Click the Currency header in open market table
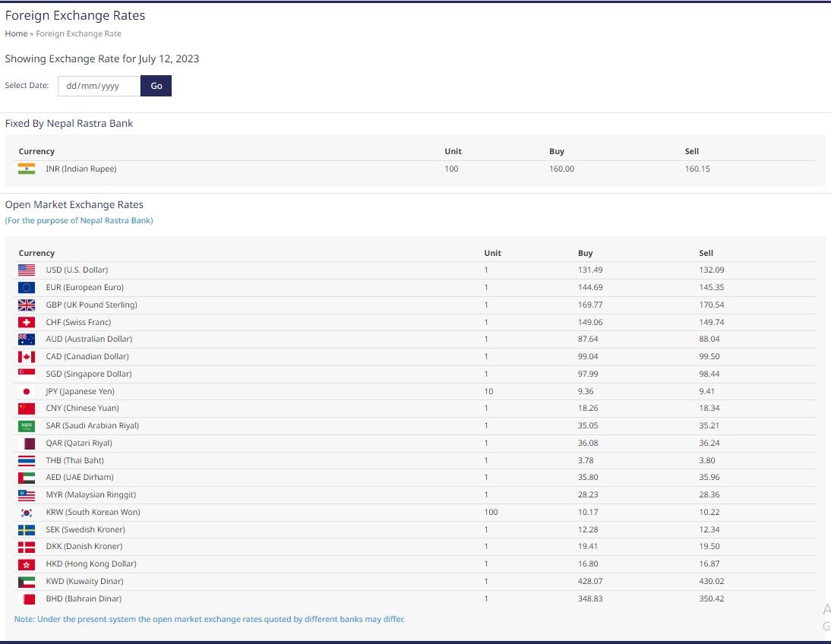This screenshot has width=831, height=644. 36,253
